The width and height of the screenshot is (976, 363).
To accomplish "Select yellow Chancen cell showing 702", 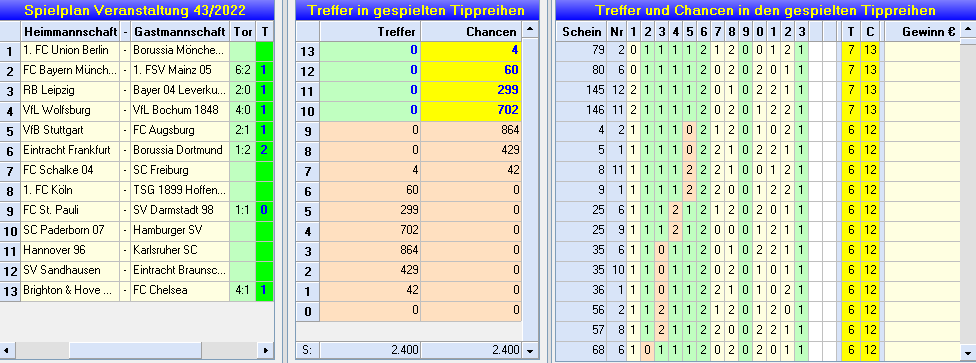I will (471, 110).
